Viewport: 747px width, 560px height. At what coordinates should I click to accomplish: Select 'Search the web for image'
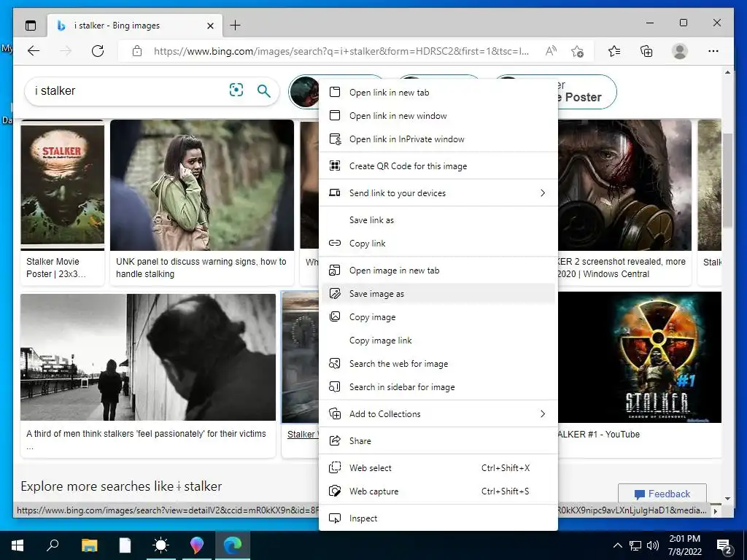438,364
